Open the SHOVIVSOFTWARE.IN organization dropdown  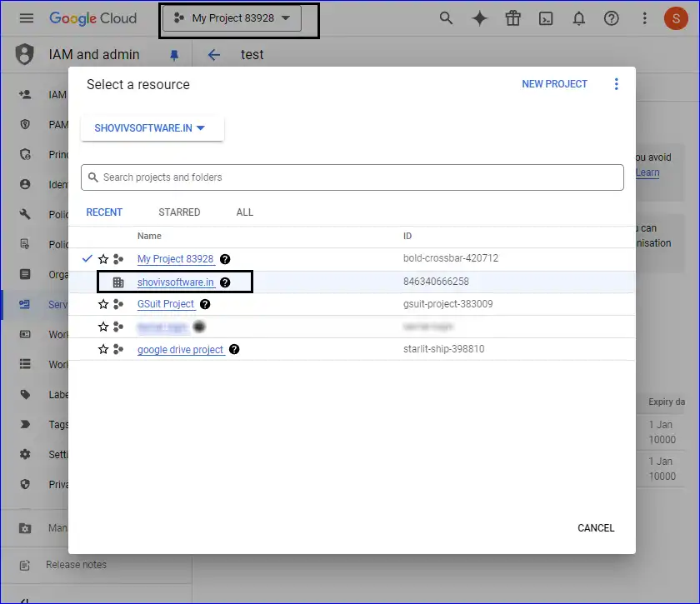[152, 128]
